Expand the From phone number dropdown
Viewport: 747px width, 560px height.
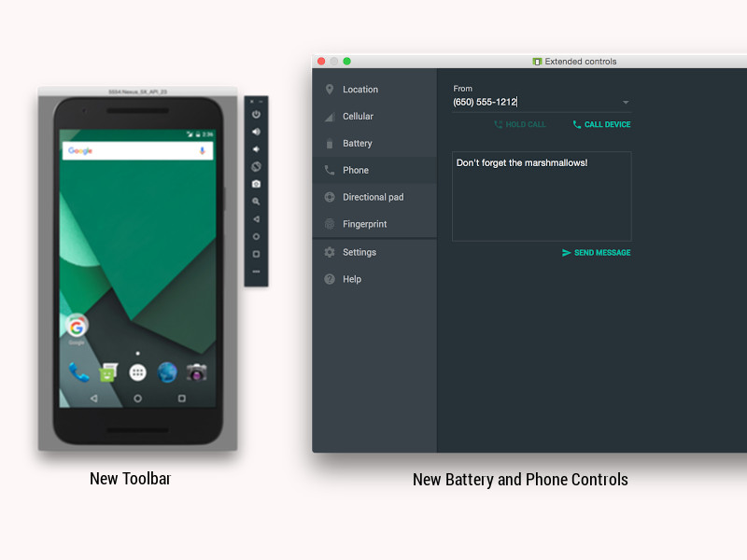tap(626, 102)
